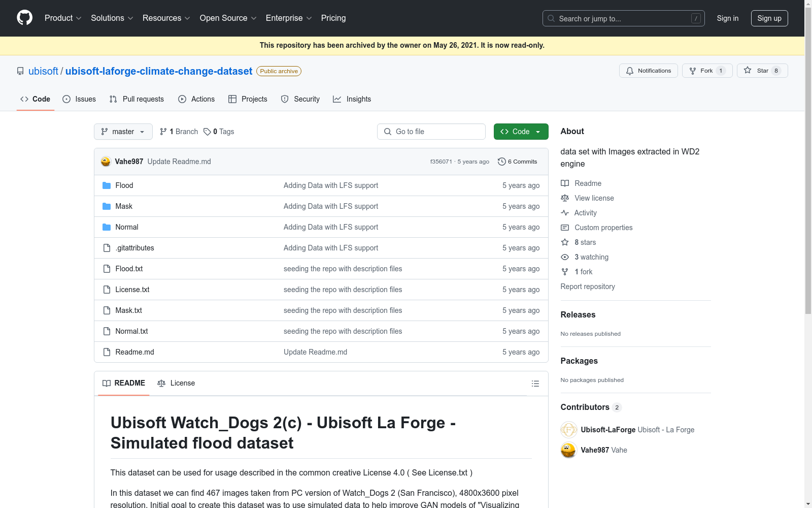812x508 pixels.
Task: Expand the Solutions menu
Action: 112,18
